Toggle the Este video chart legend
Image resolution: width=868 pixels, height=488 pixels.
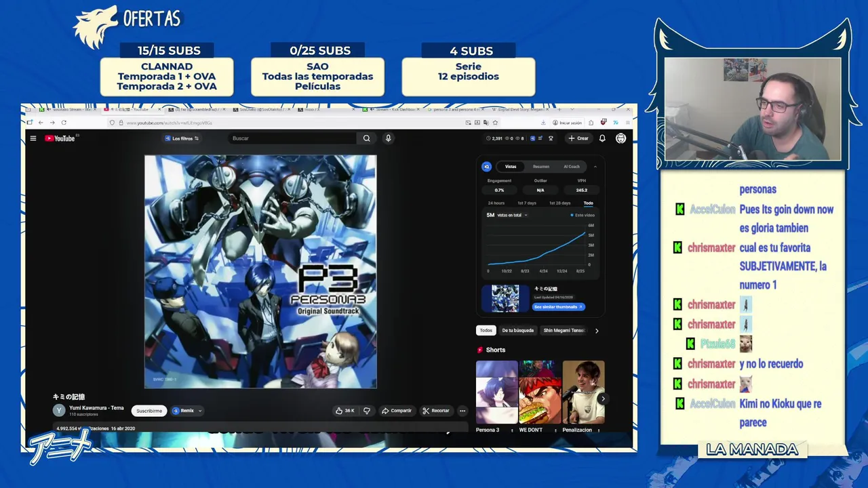(x=583, y=215)
